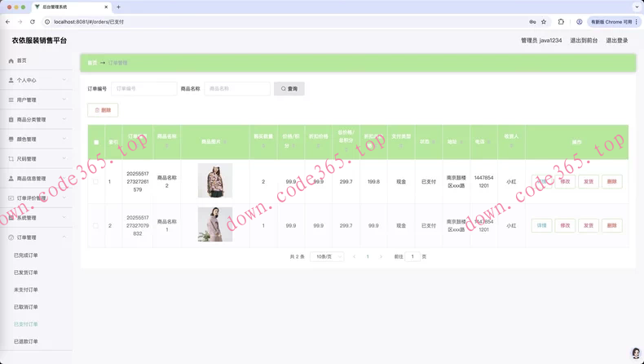Open 已发货订单 in the sidebar menu
Screen dimensions: 644x364
click(26, 273)
